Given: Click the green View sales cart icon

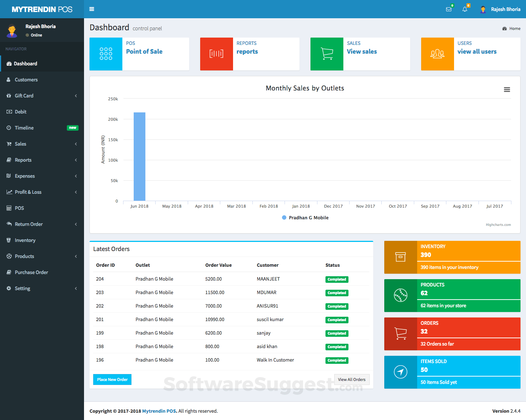Looking at the screenshot, I should coord(327,54).
